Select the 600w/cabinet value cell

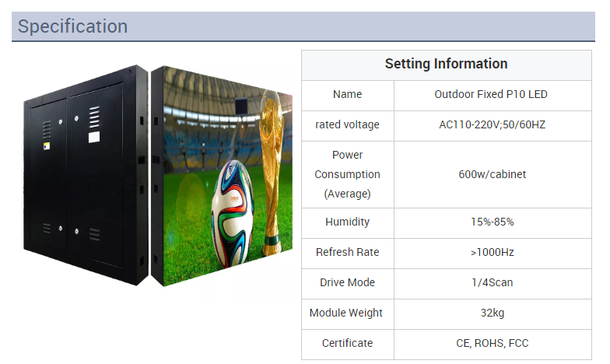(492, 174)
